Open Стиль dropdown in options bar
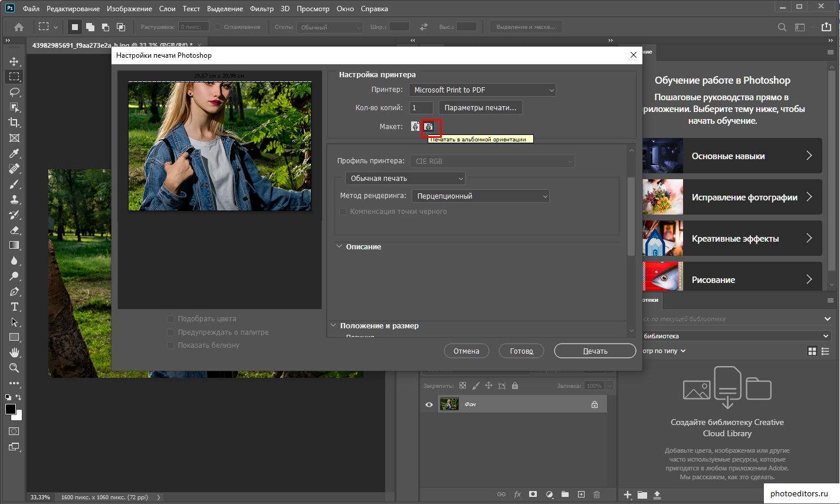Screen dimensions: 840x504 [330, 27]
